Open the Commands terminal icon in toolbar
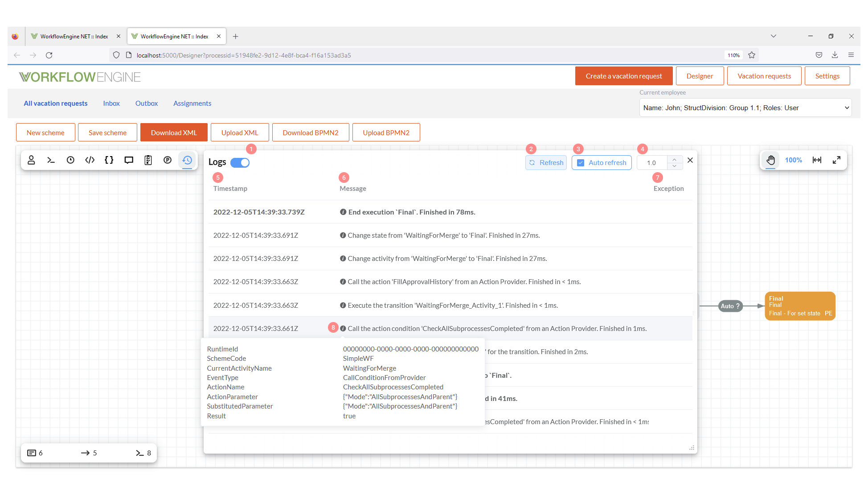 51,160
